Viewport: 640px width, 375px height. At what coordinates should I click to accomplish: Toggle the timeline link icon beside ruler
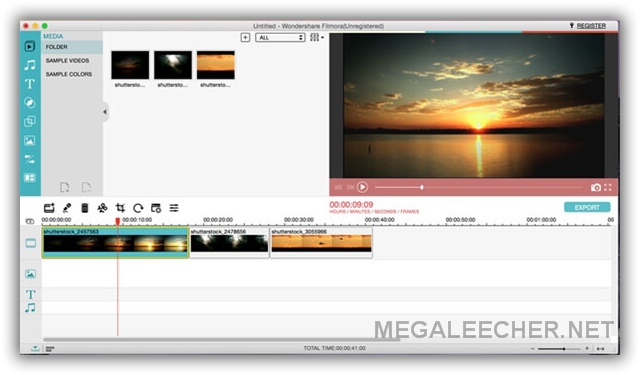(30, 221)
